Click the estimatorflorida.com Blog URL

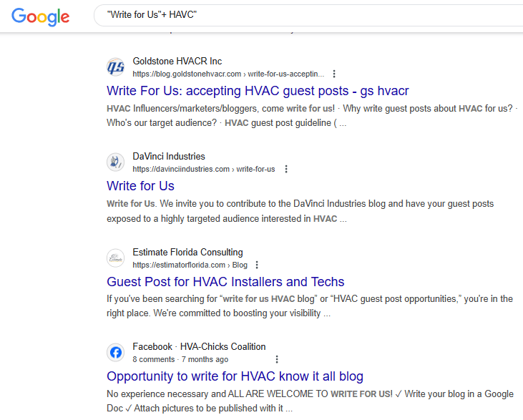(x=190, y=265)
